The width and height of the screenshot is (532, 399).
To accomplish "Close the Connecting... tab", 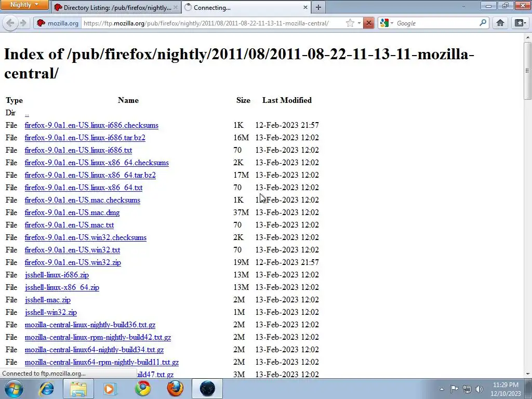I will tap(305, 7).
